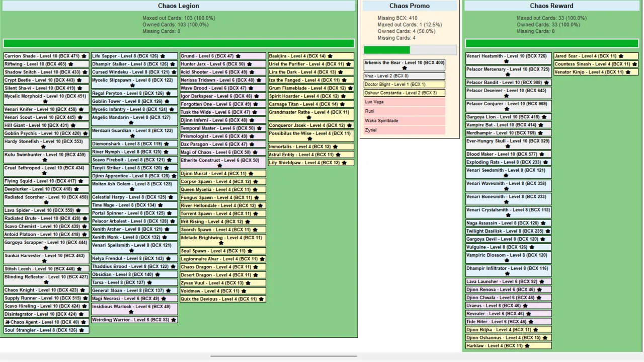
Task: Click the star beside Djinn Oshannus
Action: (x=545, y=338)
